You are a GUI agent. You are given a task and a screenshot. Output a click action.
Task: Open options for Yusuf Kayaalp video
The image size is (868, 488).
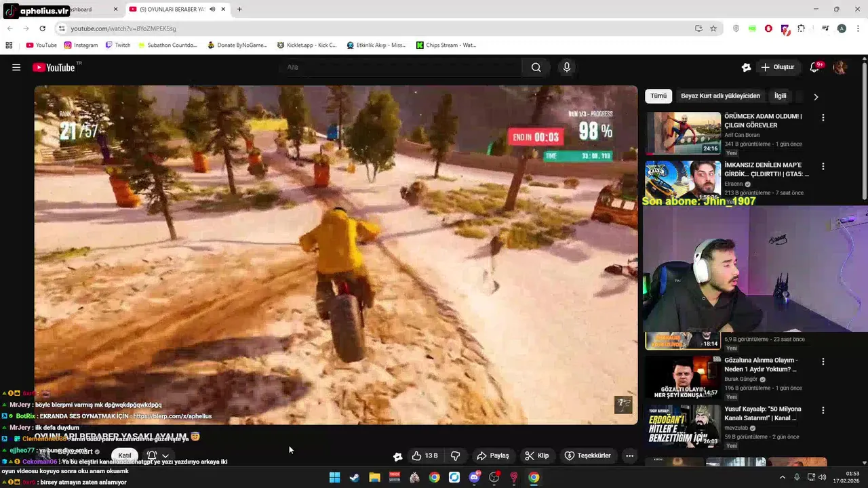pos(823,410)
